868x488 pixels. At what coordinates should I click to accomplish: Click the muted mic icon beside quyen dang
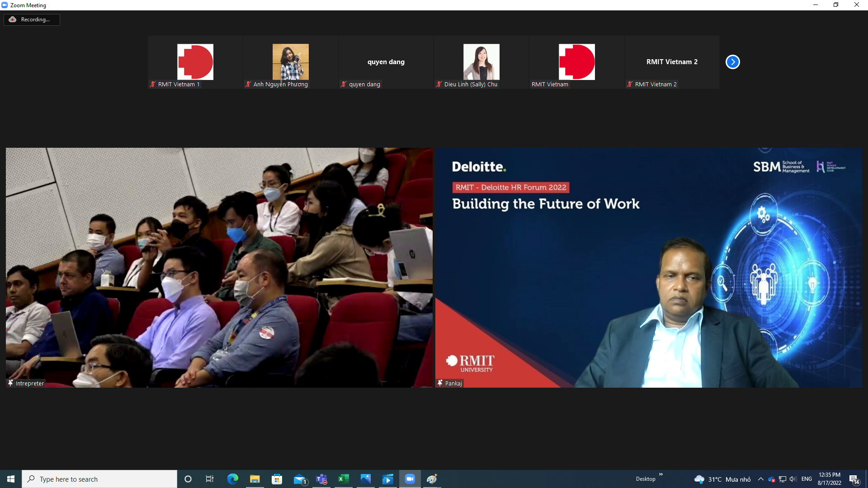click(344, 84)
